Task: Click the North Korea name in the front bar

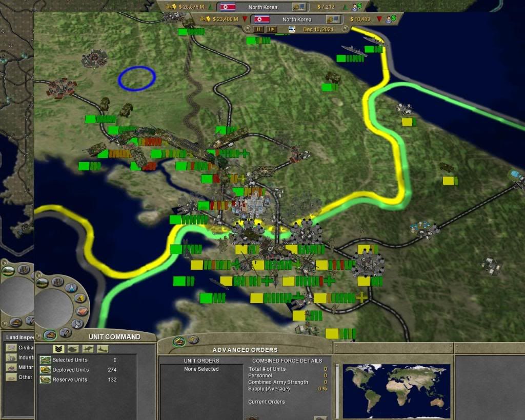Action: 297,19
